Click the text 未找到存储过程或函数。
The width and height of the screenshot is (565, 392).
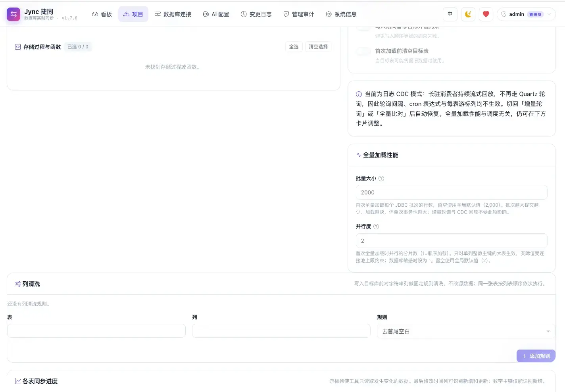(x=173, y=67)
